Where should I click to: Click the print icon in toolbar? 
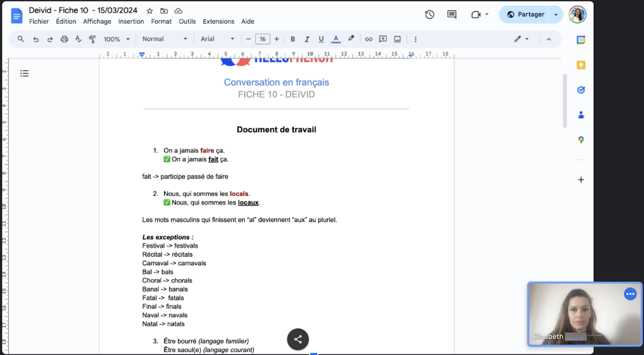coord(64,39)
